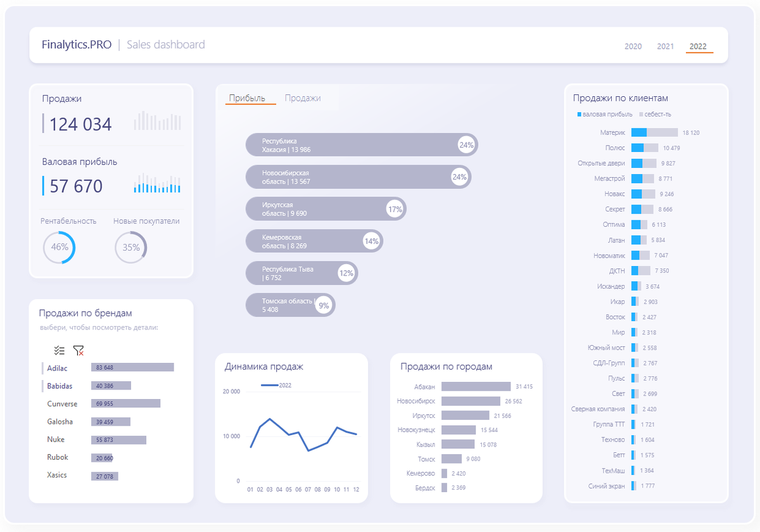Click the Продажи по клиентам panel title
The height and width of the screenshot is (532, 760).
click(x=621, y=98)
